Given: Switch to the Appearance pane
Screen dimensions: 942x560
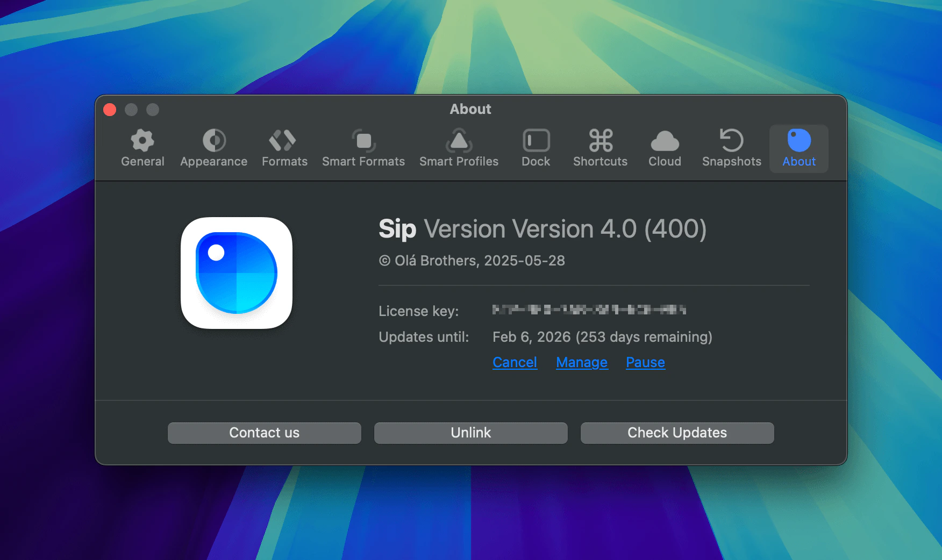Looking at the screenshot, I should click(213, 149).
